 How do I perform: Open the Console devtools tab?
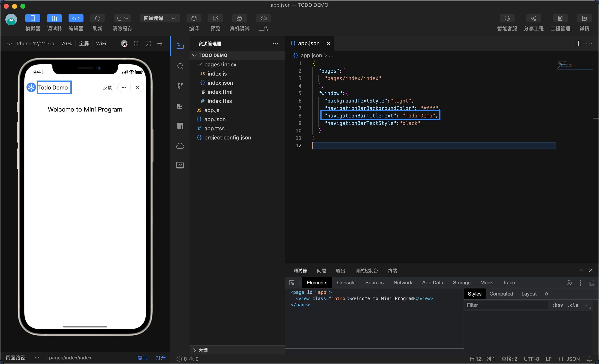click(x=346, y=283)
